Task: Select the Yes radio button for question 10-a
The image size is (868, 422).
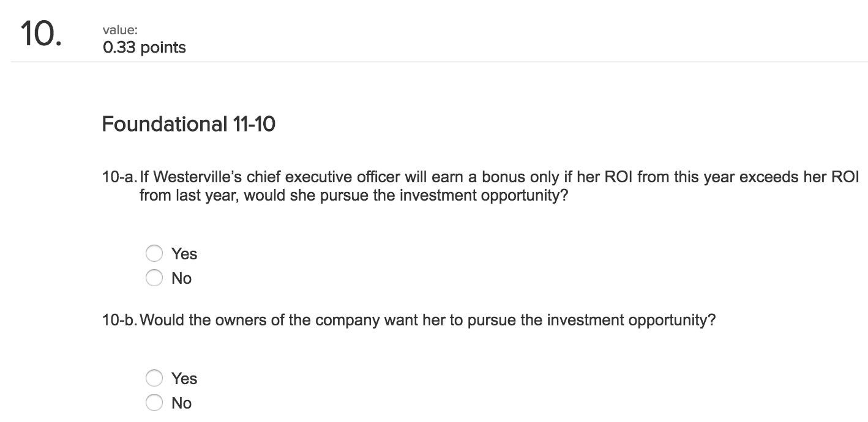Action: tap(154, 253)
